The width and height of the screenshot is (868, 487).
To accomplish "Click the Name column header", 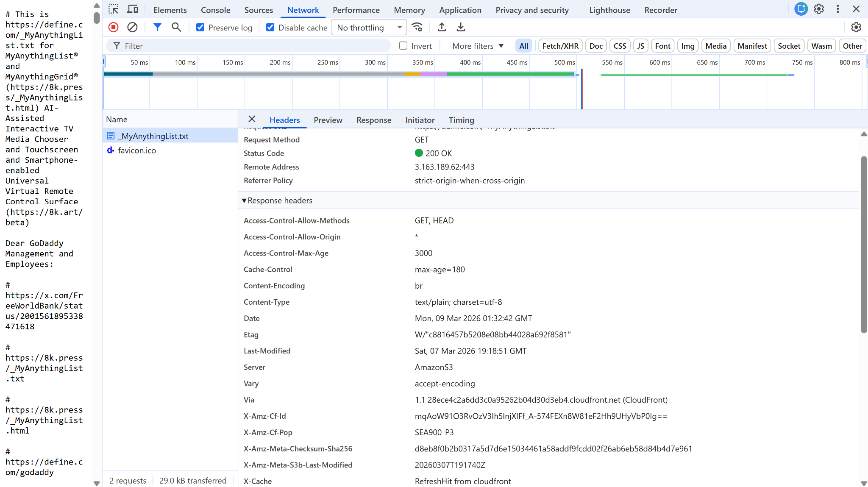I will click(x=170, y=120).
